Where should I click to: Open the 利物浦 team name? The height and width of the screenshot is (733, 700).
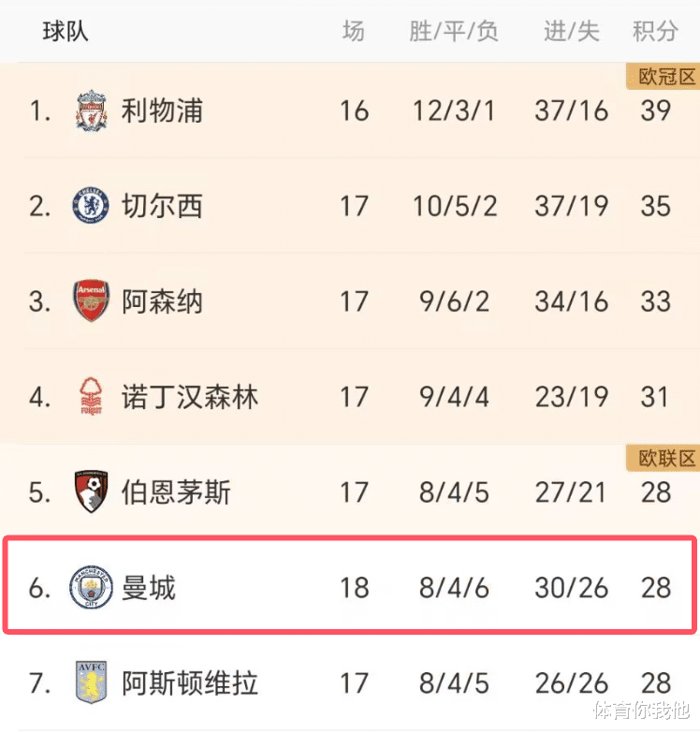(x=162, y=110)
